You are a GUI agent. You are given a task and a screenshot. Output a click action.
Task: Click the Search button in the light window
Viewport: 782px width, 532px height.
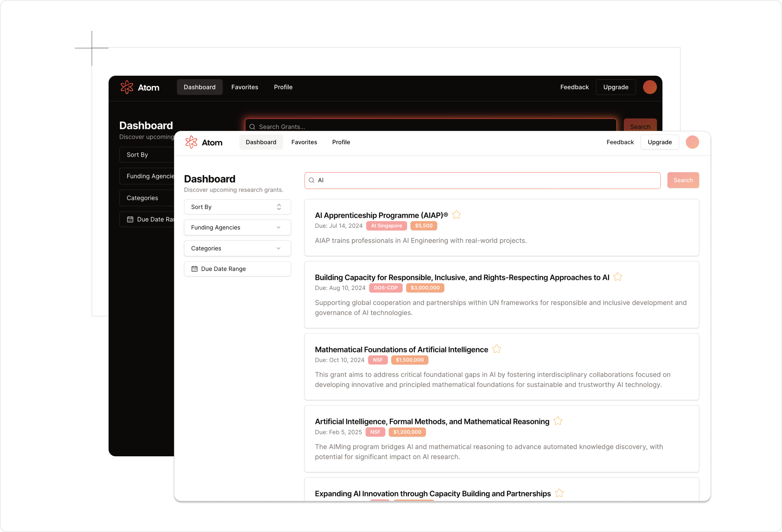pyautogui.click(x=683, y=180)
